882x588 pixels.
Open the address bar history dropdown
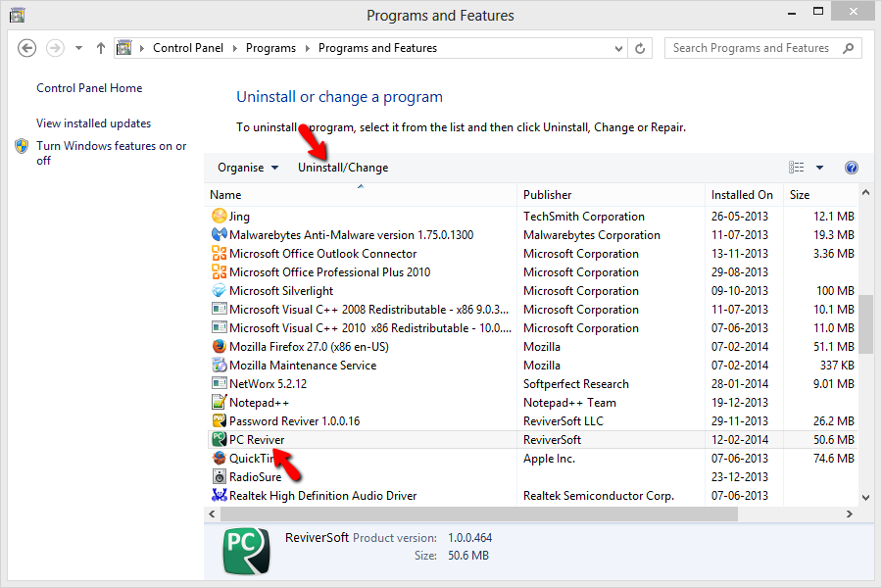tap(618, 48)
